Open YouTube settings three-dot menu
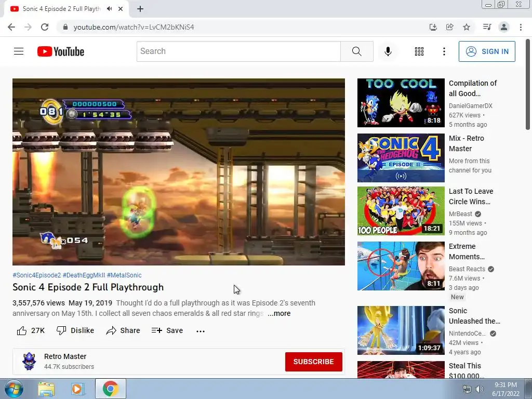This screenshot has width=532, height=399. point(444,51)
